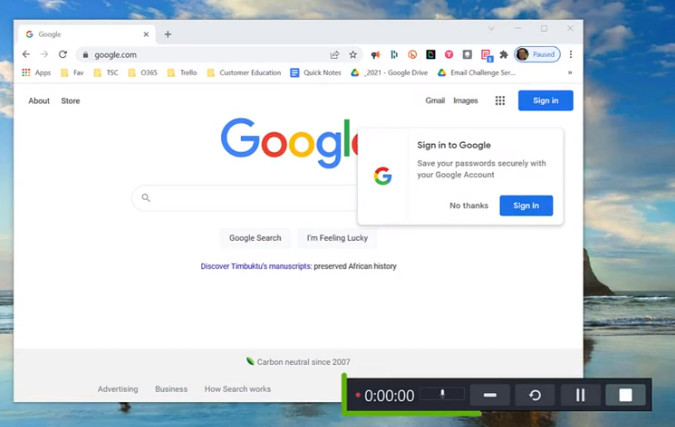The height and width of the screenshot is (427, 675).
Task: Select the Google tab
Action: (x=86, y=34)
